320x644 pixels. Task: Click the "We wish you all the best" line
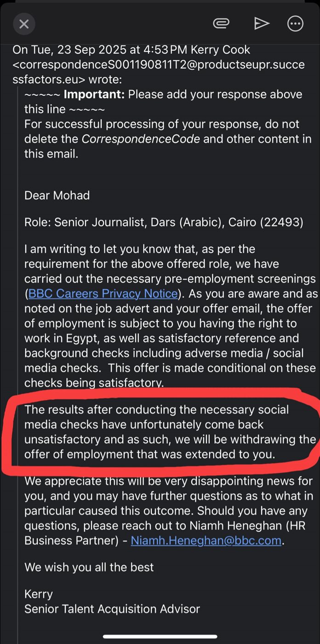click(x=89, y=567)
